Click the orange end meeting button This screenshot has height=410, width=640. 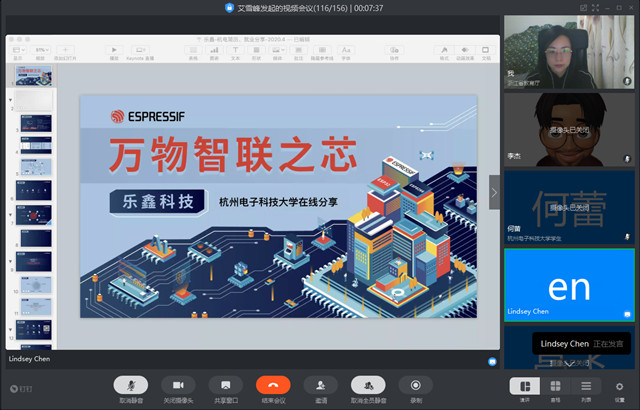(272, 385)
